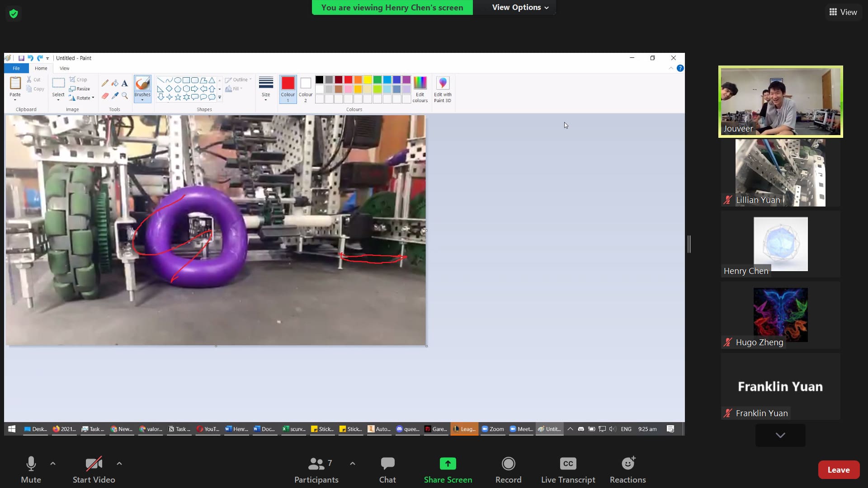This screenshot has height=488, width=868.
Task: Open the View Options dropdown
Action: tap(520, 7)
